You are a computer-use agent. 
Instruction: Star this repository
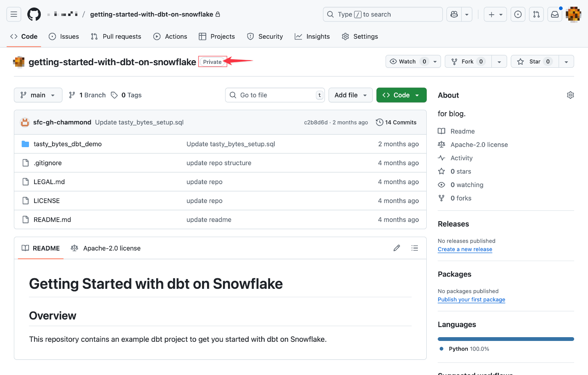535,61
